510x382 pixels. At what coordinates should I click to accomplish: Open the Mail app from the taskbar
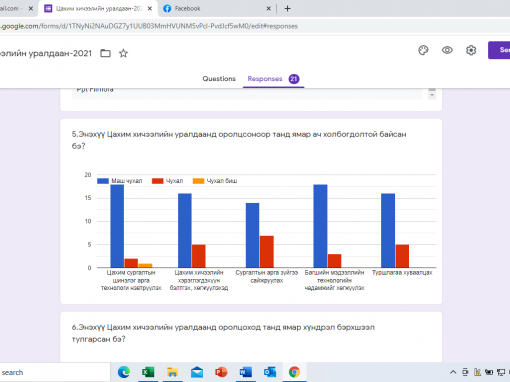click(x=197, y=372)
